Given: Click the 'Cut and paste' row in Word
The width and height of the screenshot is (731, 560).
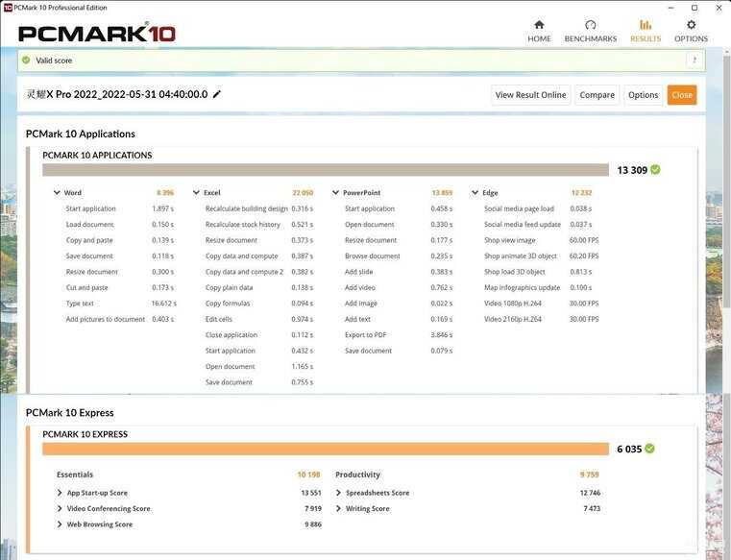Looking at the screenshot, I should point(120,288).
